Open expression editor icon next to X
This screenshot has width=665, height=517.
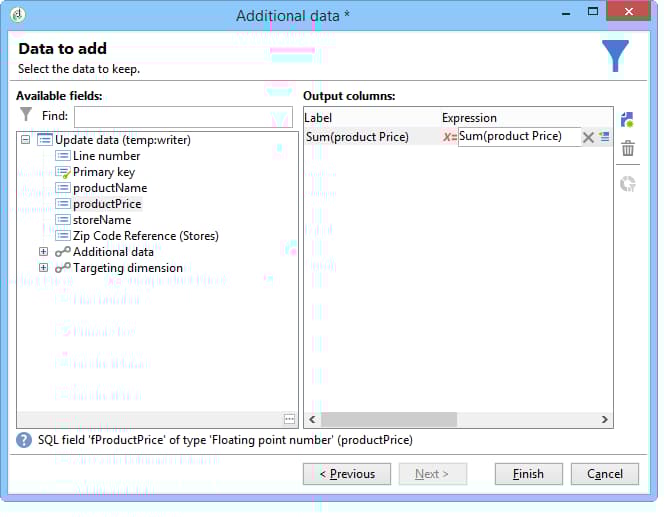[x=604, y=137]
